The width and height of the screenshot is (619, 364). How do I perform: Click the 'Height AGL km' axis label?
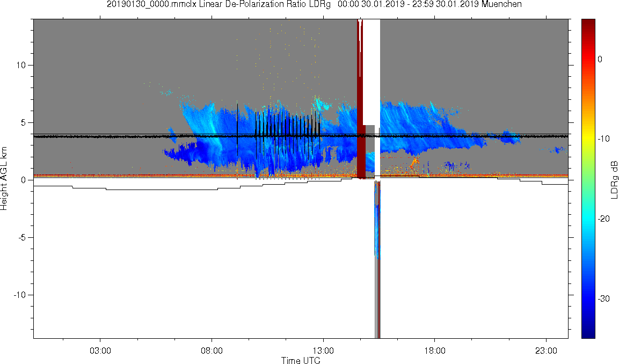(x=4, y=178)
